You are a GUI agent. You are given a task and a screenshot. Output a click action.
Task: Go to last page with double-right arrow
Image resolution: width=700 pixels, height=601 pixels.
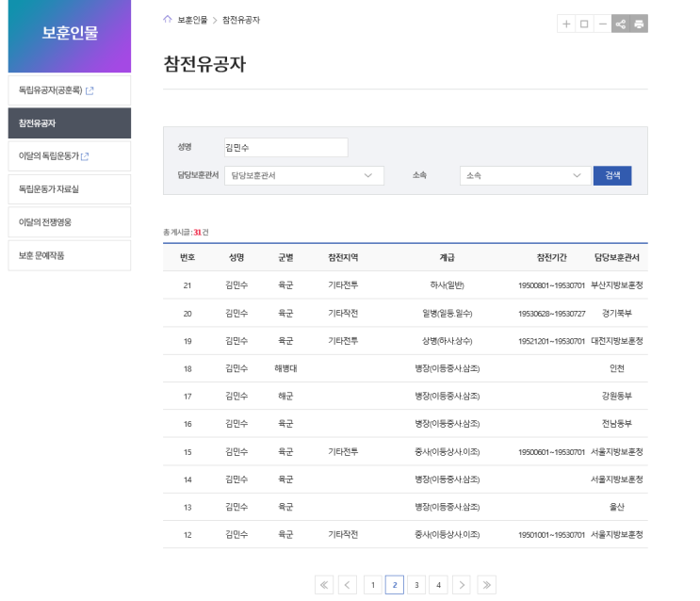(486, 585)
